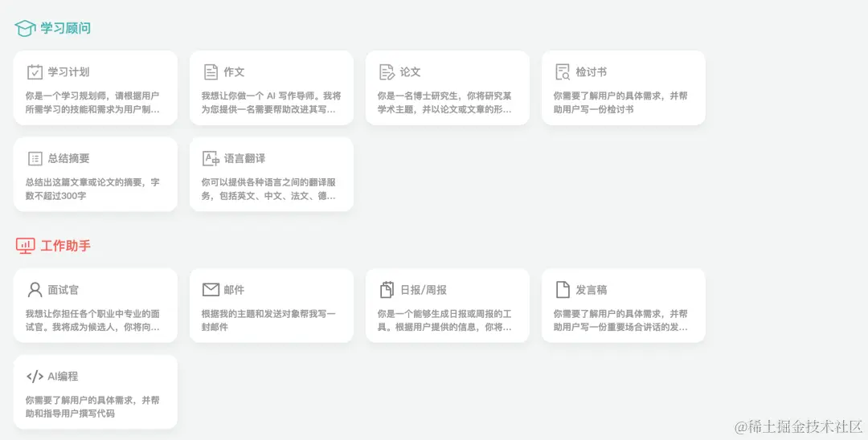Click description text '你是一名博士研究生'
Screen dimensions: 868x440
[418, 96]
